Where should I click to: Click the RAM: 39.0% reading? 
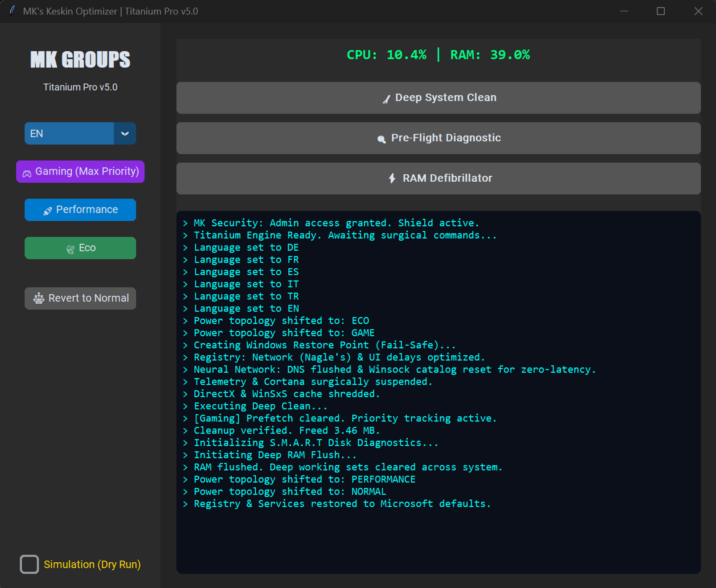coord(490,55)
